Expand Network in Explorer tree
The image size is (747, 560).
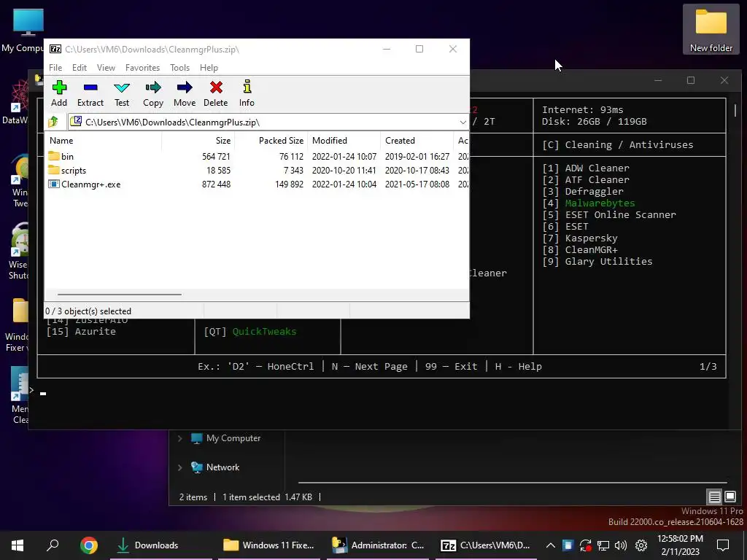pos(180,467)
